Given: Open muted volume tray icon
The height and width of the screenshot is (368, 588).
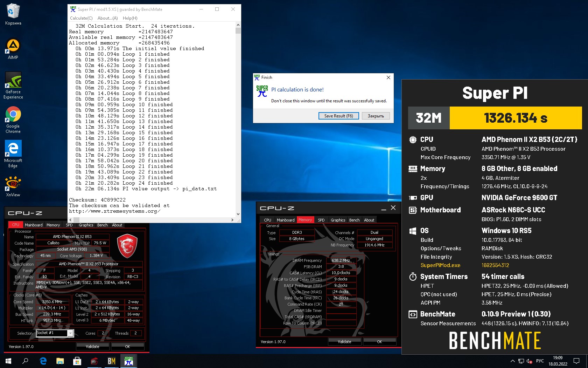Looking at the screenshot, I should [x=530, y=361].
